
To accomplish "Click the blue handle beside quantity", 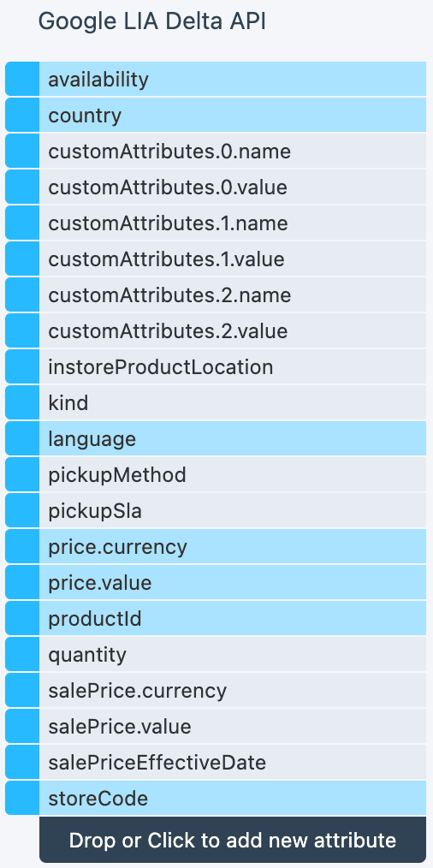I will pos(22,654).
